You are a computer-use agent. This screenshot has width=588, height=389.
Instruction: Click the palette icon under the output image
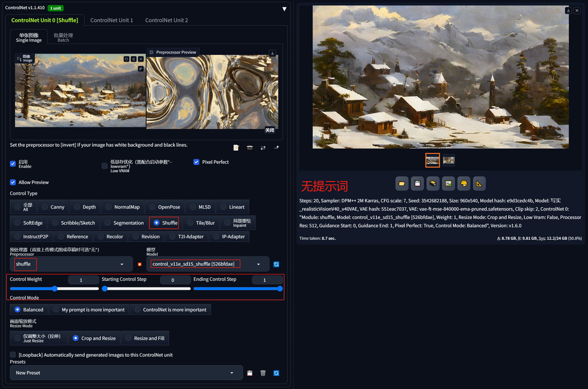[x=464, y=184]
